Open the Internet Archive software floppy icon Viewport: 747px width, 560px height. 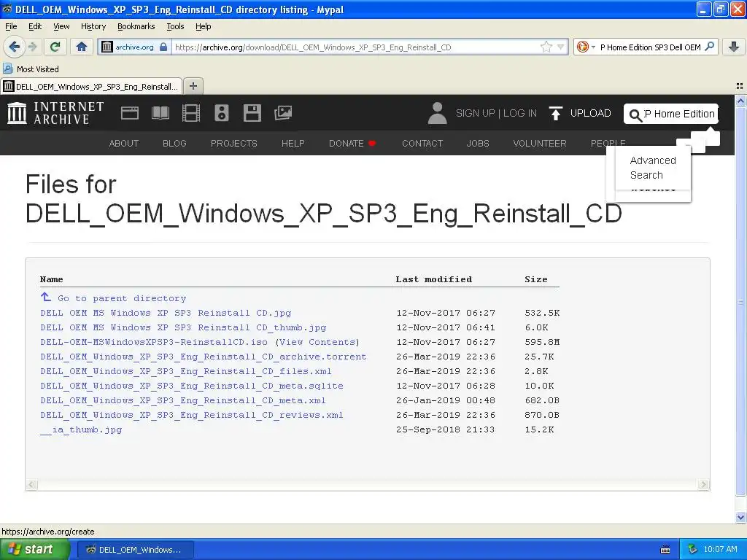coord(252,113)
